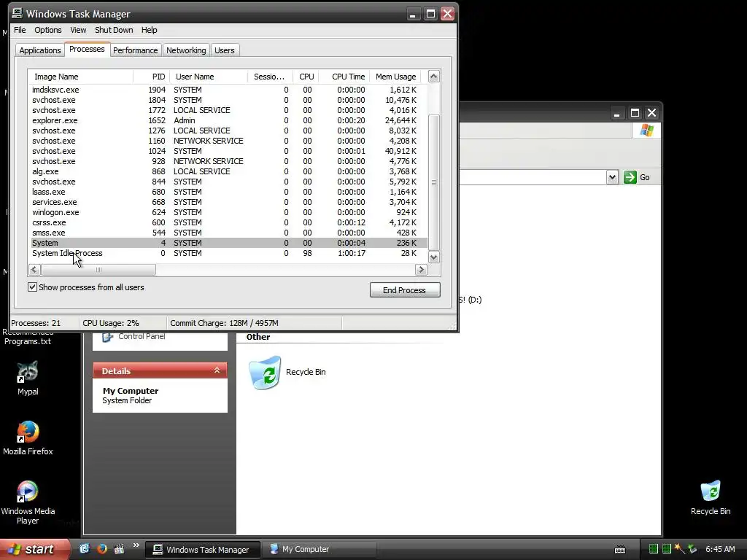Screen dimensions: 747x560
Task: Click the keyboard icon on taskbar
Action: click(620, 550)
